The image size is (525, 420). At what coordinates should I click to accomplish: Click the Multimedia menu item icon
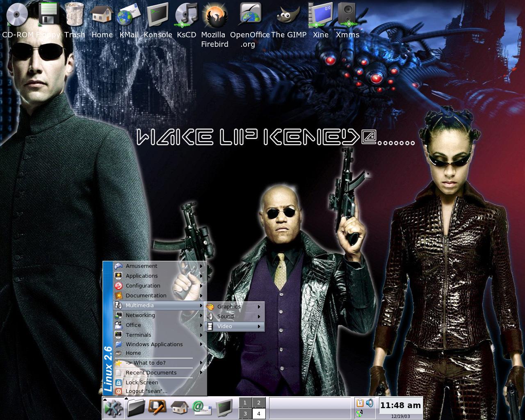pos(119,306)
